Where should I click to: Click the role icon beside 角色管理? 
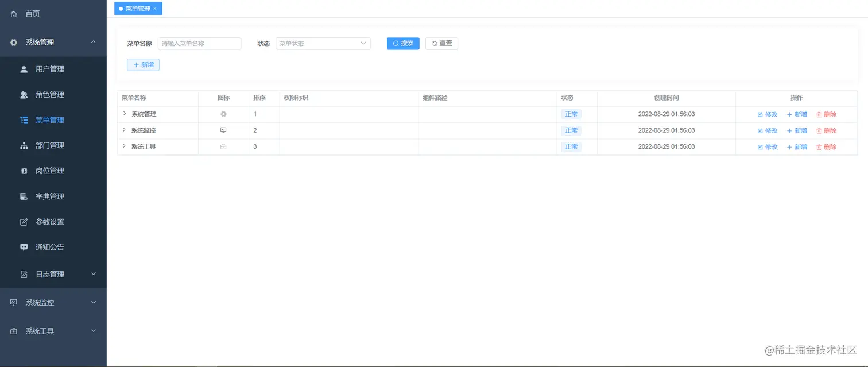click(24, 95)
